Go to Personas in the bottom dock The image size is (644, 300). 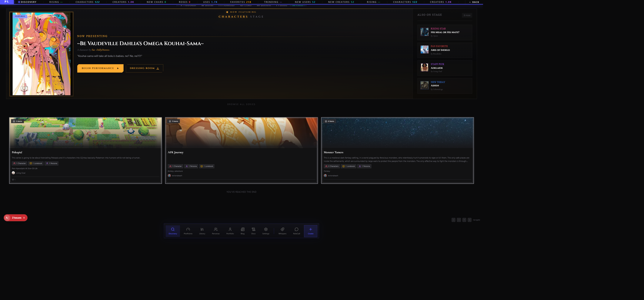coord(216,231)
